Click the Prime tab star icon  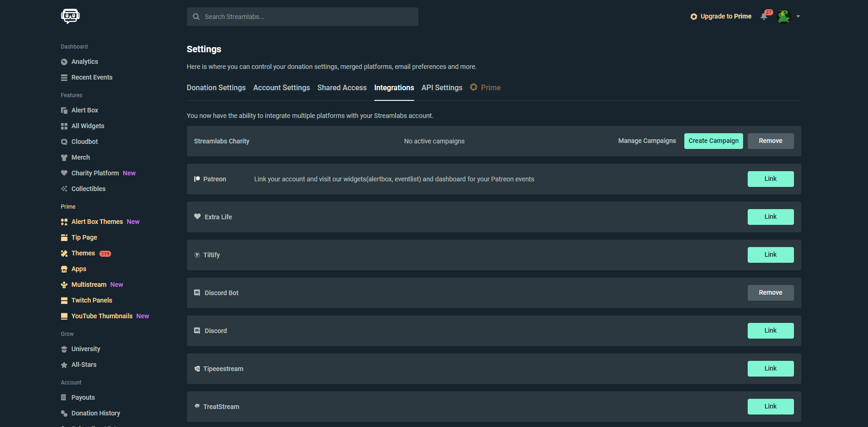click(474, 87)
